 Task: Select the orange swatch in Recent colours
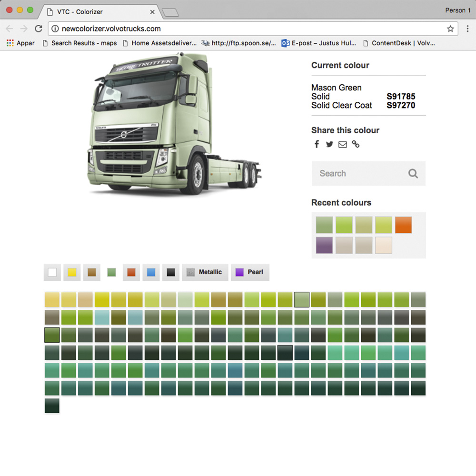(x=404, y=225)
